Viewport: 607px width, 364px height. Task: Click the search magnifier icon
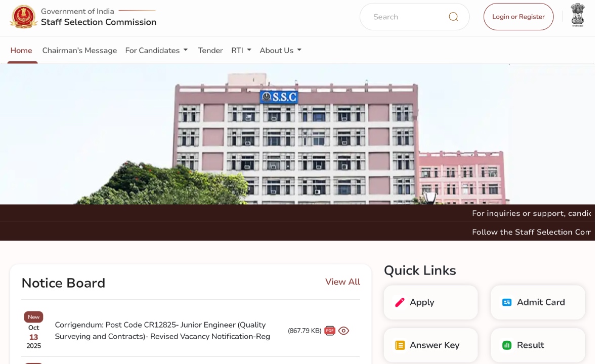453,17
